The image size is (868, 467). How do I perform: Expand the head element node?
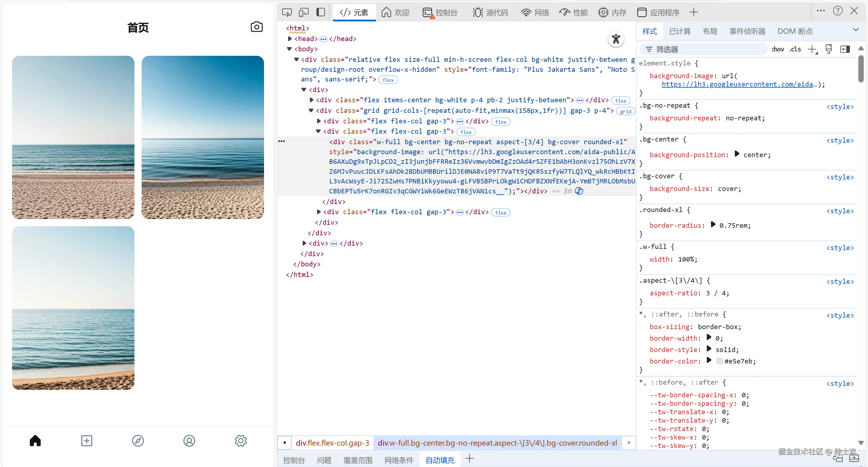tap(290, 39)
